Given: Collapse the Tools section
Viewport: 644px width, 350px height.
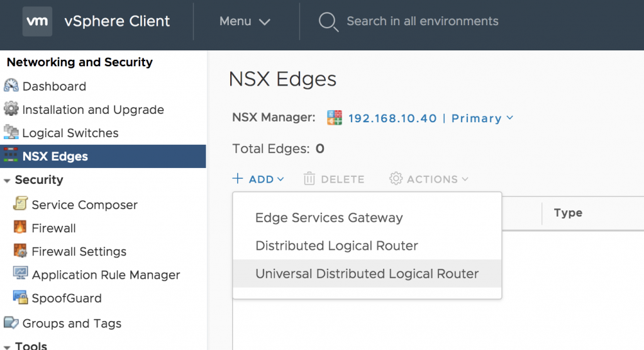Looking at the screenshot, I should coord(7,347).
